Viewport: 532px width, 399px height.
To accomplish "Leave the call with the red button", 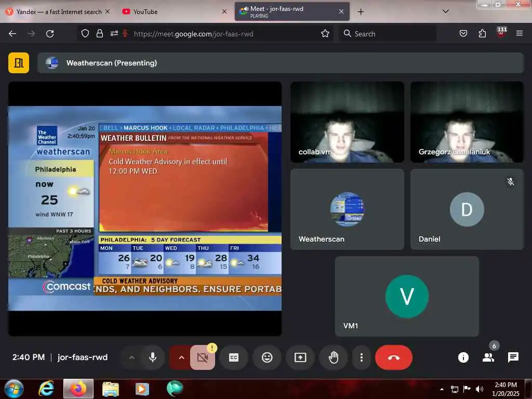I will [x=394, y=357].
